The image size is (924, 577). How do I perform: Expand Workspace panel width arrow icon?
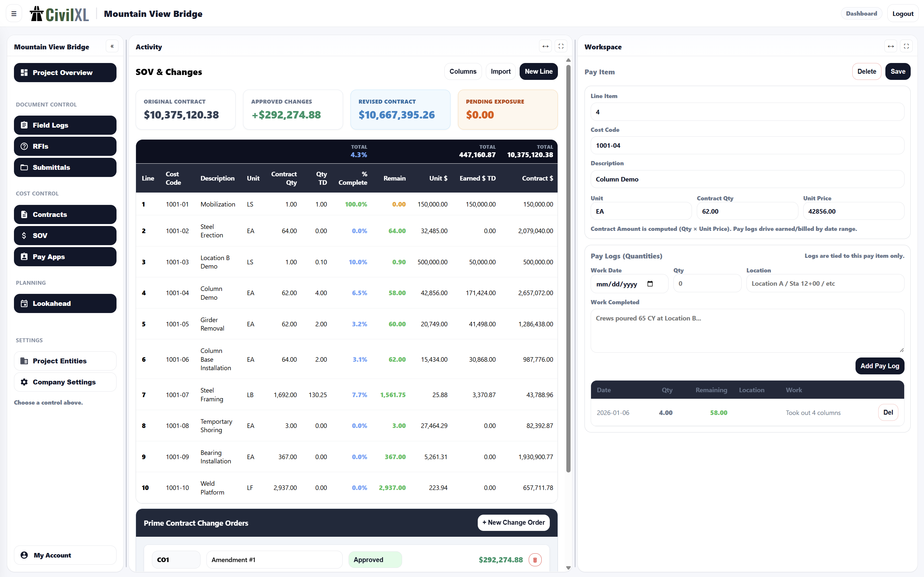point(891,46)
